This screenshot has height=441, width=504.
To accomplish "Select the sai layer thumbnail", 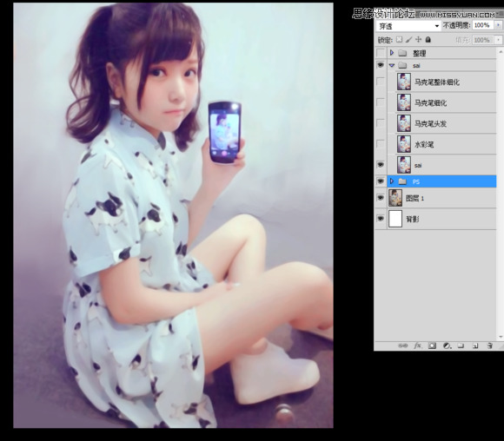I will pyautogui.click(x=404, y=165).
